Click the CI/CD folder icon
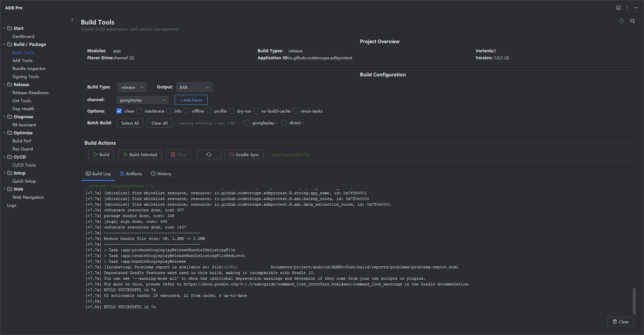 [x=10, y=157]
